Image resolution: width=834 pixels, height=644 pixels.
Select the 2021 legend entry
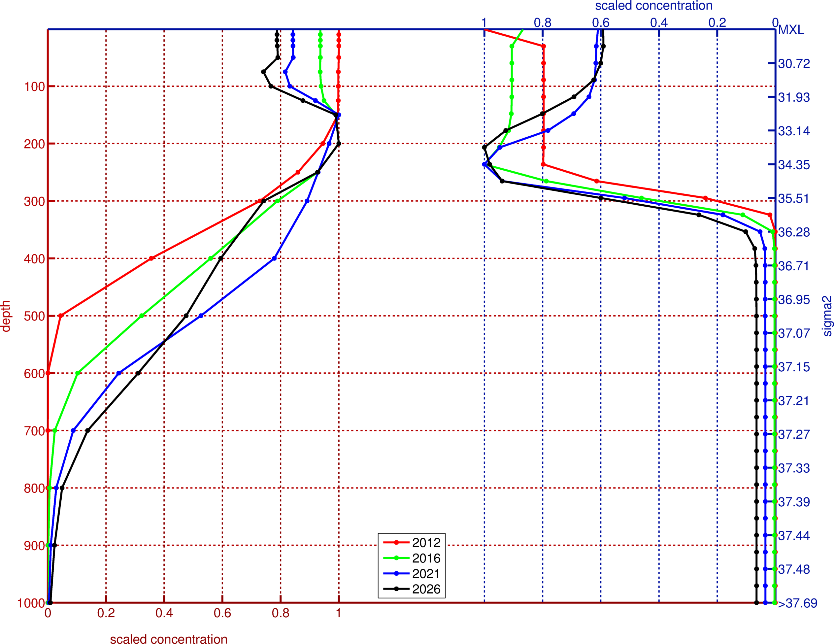(x=426, y=574)
